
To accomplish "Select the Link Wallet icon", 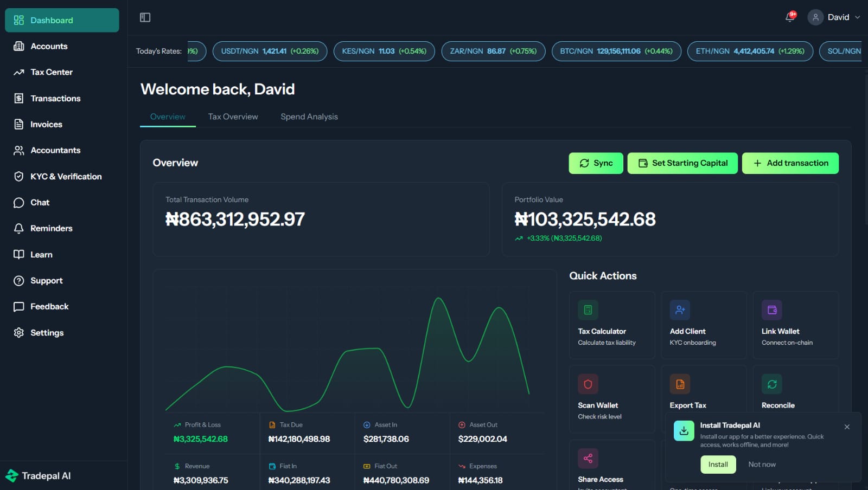I will [x=771, y=310].
